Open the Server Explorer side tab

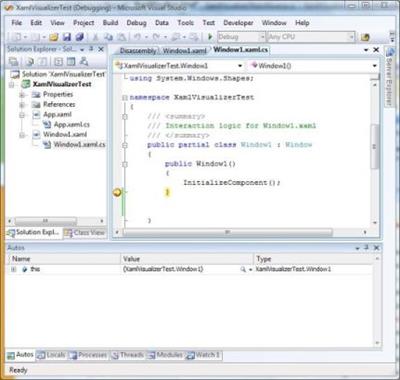tap(389, 77)
